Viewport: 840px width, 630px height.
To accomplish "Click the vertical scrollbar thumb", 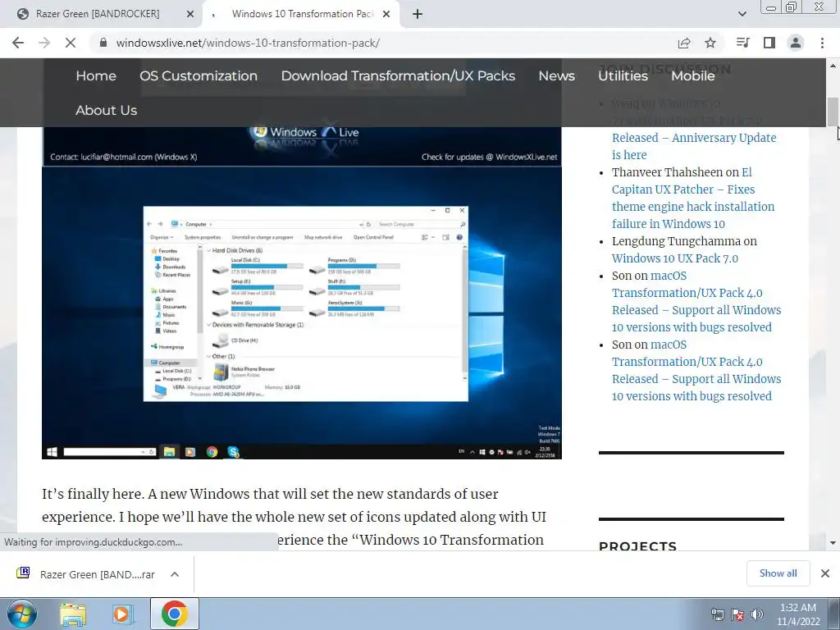I will tap(833, 112).
